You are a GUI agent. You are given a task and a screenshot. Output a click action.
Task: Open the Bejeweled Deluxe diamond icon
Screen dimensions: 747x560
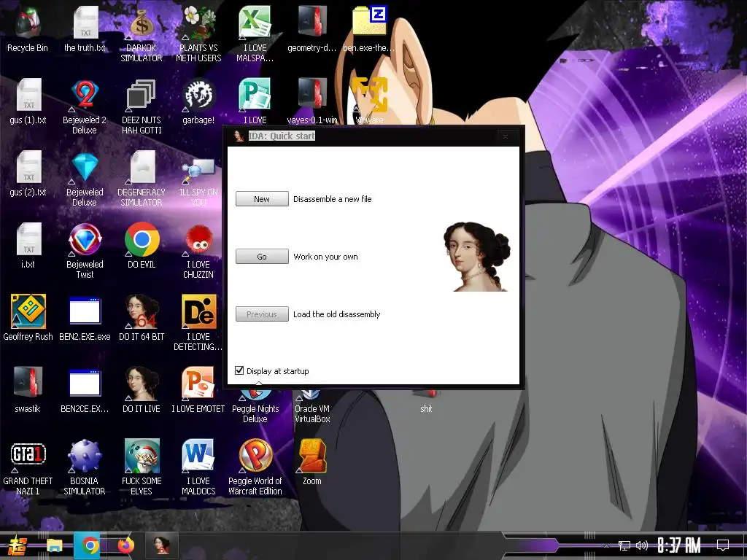pos(85,167)
